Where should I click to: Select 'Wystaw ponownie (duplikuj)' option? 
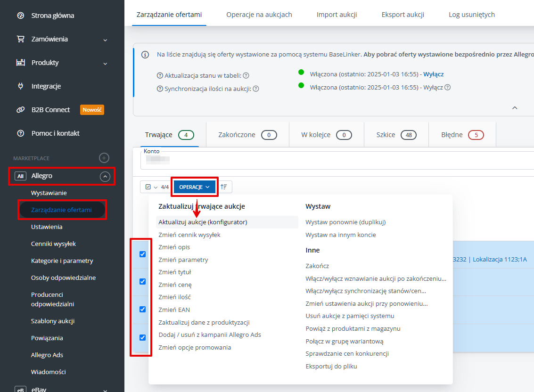click(x=345, y=222)
